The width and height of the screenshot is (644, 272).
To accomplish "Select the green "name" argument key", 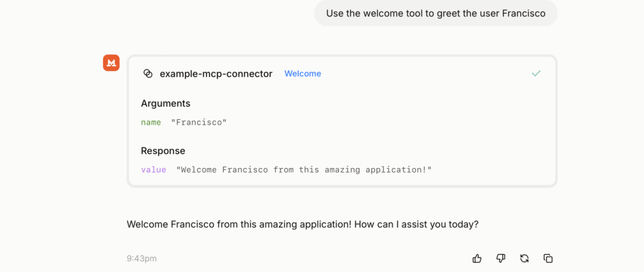I will click(x=151, y=122).
